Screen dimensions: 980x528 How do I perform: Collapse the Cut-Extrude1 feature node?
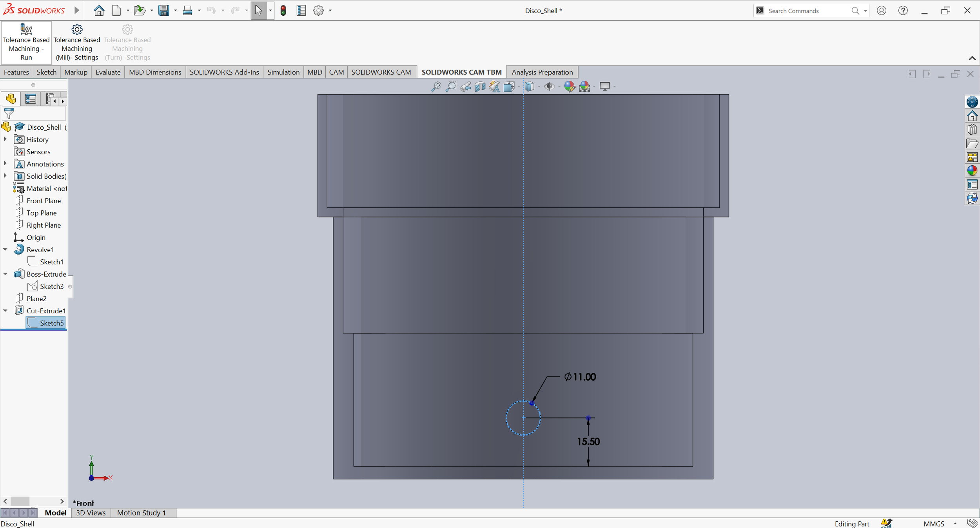(5, 311)
